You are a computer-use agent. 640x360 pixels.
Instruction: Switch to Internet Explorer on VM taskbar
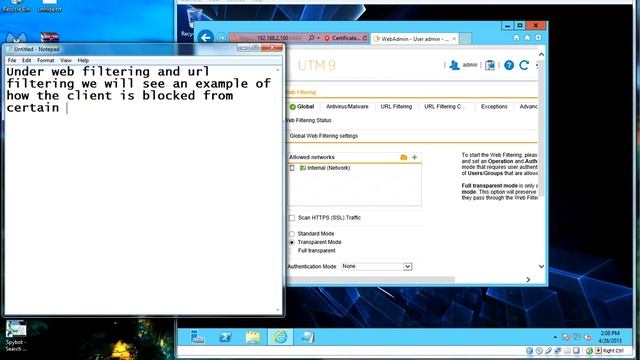tap(280, 337)
